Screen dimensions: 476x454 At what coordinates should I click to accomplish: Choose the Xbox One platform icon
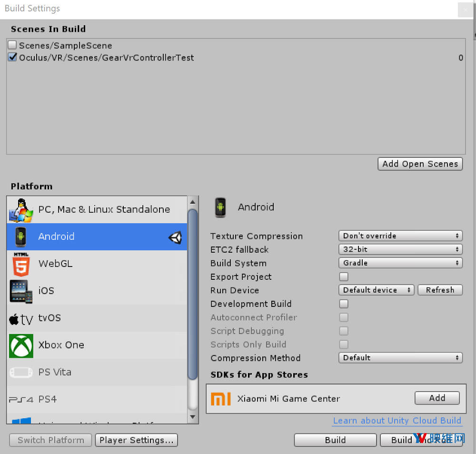[x=21, y=345]
